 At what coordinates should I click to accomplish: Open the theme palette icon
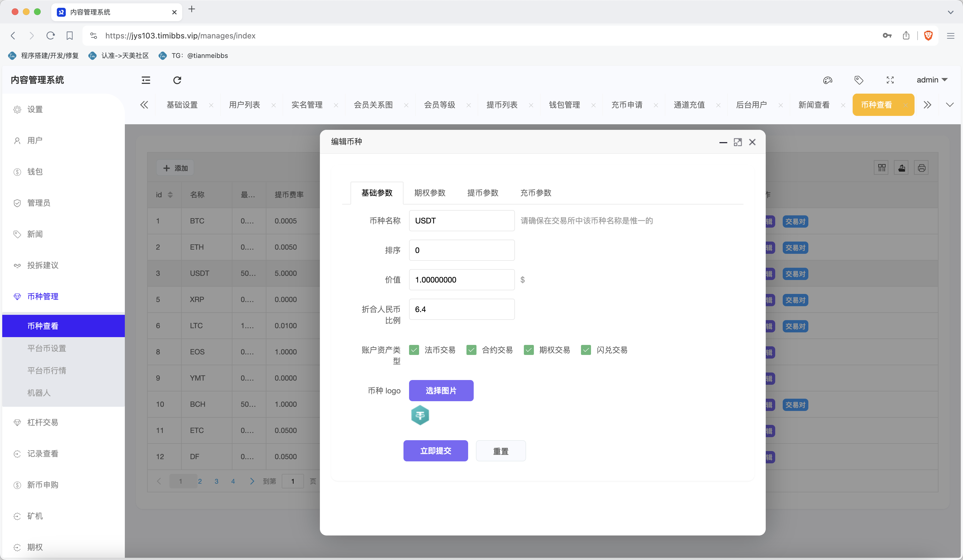click(827, 80)
